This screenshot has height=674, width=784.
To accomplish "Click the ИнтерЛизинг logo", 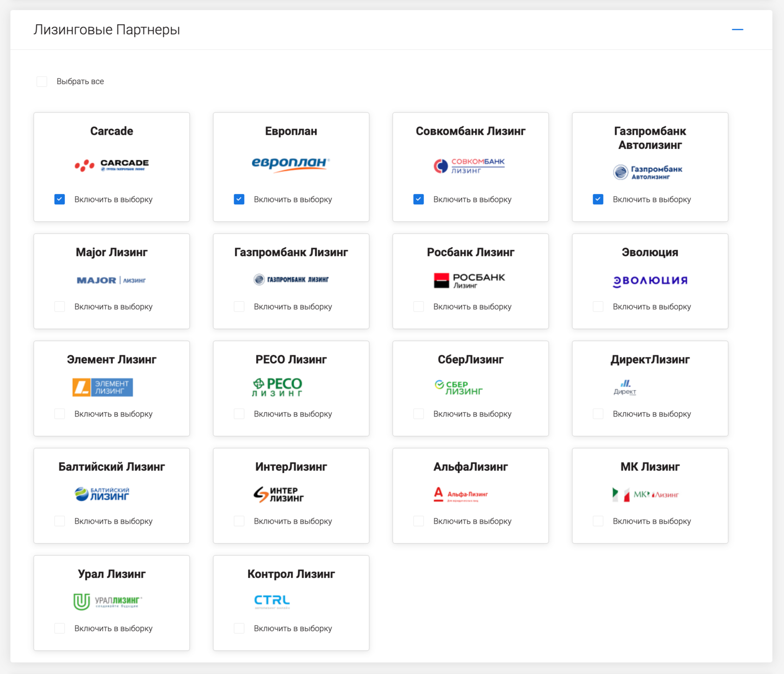I will tap(279, 494).
